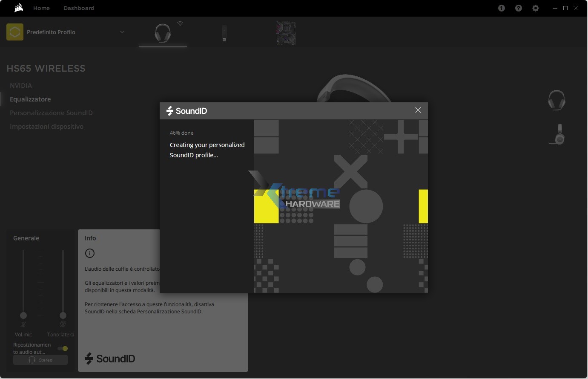Open the Dashboard menu
Screen dimensions: 588x379
click(x=79, y=8)
